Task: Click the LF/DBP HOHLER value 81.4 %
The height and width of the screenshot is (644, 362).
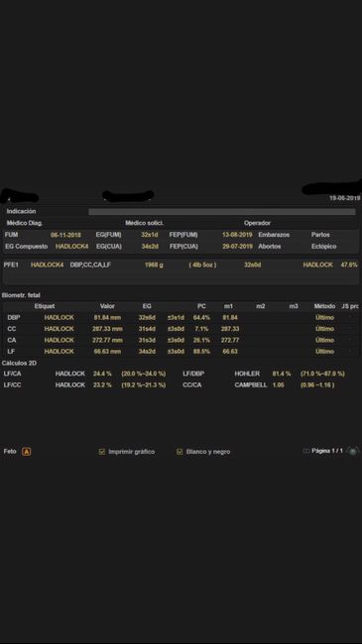Action: [282, 374]
